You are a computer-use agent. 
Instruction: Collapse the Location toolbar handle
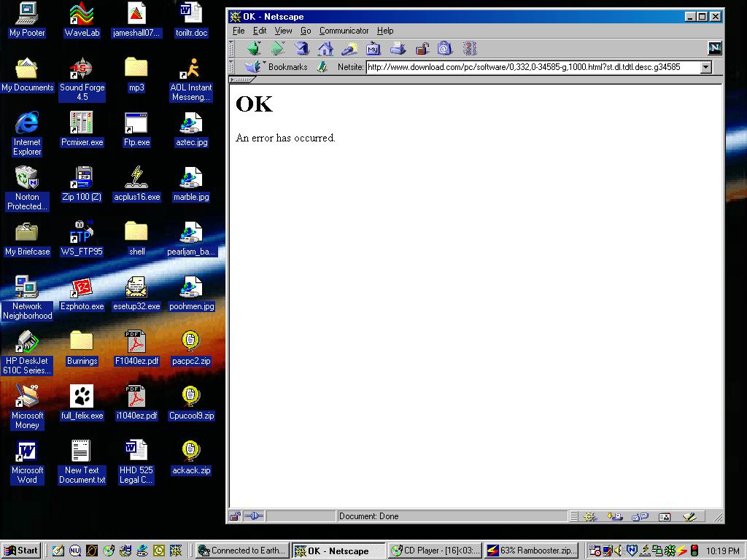(232, 67)
